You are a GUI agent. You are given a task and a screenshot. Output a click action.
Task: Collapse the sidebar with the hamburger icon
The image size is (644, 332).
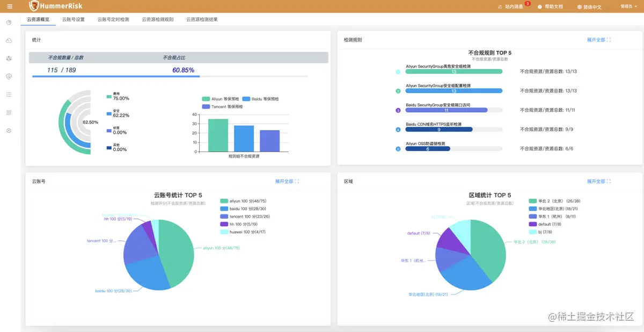click(x=9, y=6)
